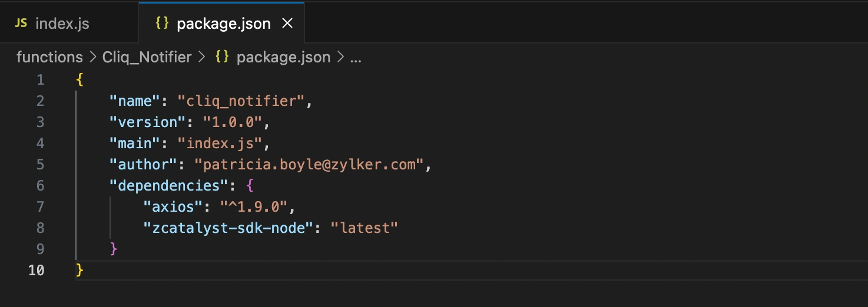Place cursor on "cliq_notifier" value
The height and width of the screenshot is (307, 868).
(x=240, y=101)
